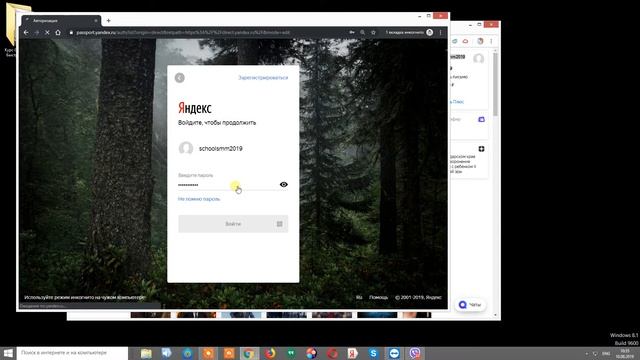This screenshot has height=360, width=640.
Task: Click the zoom magnifier icon in address bar
Action: pyautogui.click(x=362, y=32)
